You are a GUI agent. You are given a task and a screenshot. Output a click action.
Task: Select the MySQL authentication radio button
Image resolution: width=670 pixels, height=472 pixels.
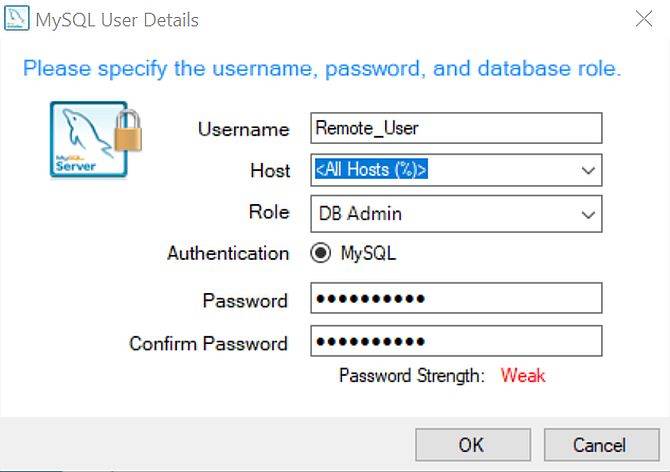[x=321, y=254]
